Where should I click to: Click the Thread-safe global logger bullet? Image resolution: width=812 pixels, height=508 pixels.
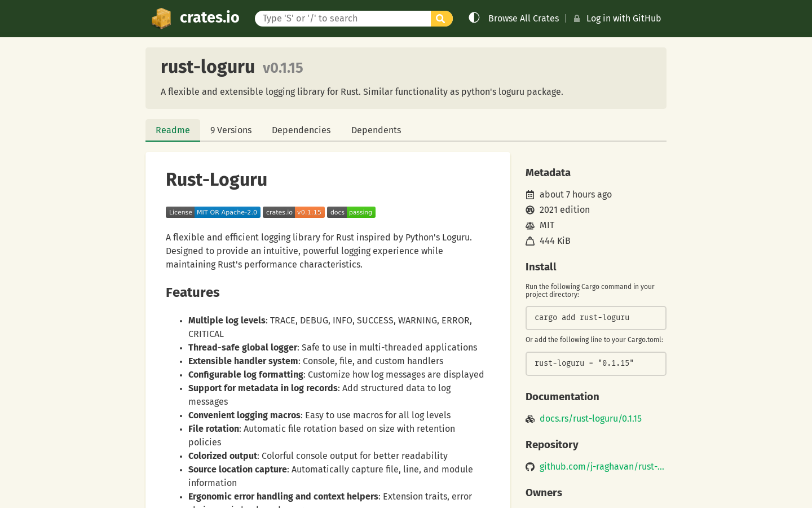pyautogui.click(x=333, y=348)
